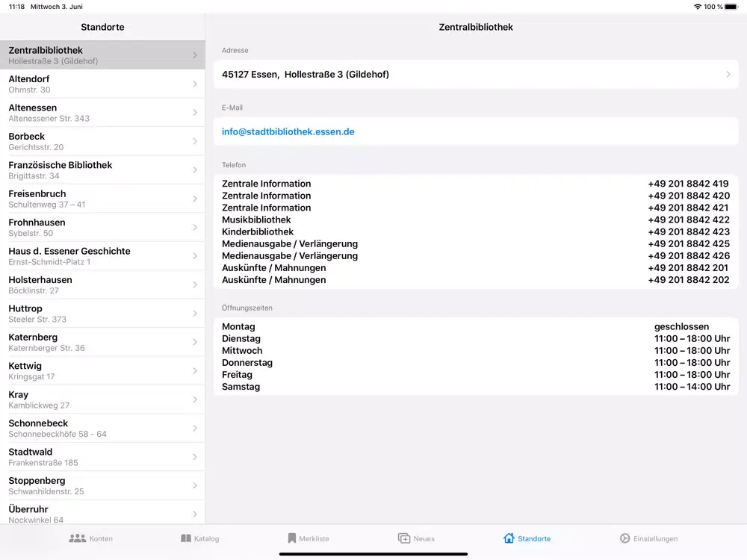The width and height of the screenshot is (747, 560).
Task: Open the Katalog book icon
Action: point(186,538)
